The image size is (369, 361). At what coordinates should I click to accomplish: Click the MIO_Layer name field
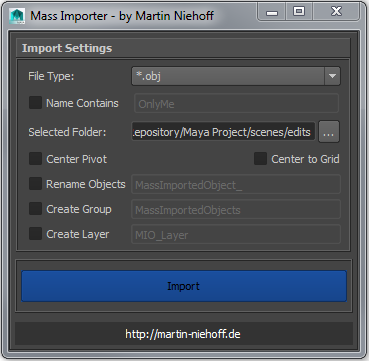click(236, 234)
